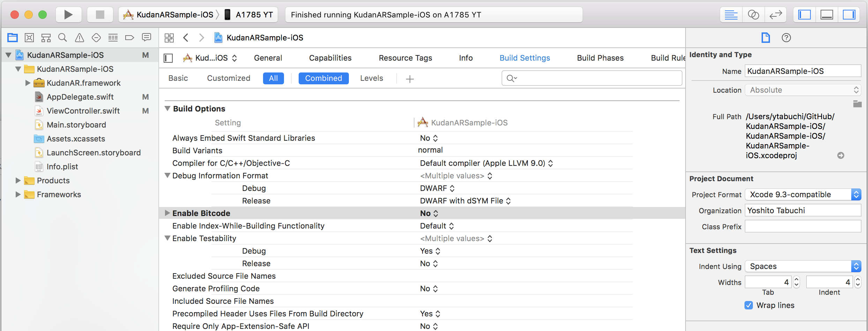Open the Debug navigator
Viewport: 868px width, 331px height.
[x=113, y=38]
